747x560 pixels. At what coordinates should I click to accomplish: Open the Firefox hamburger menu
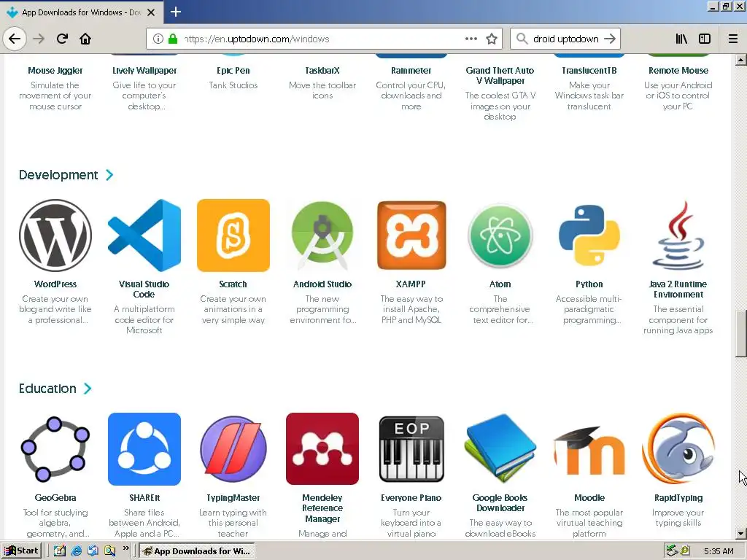pyautogui.click(x=733, y=39)
